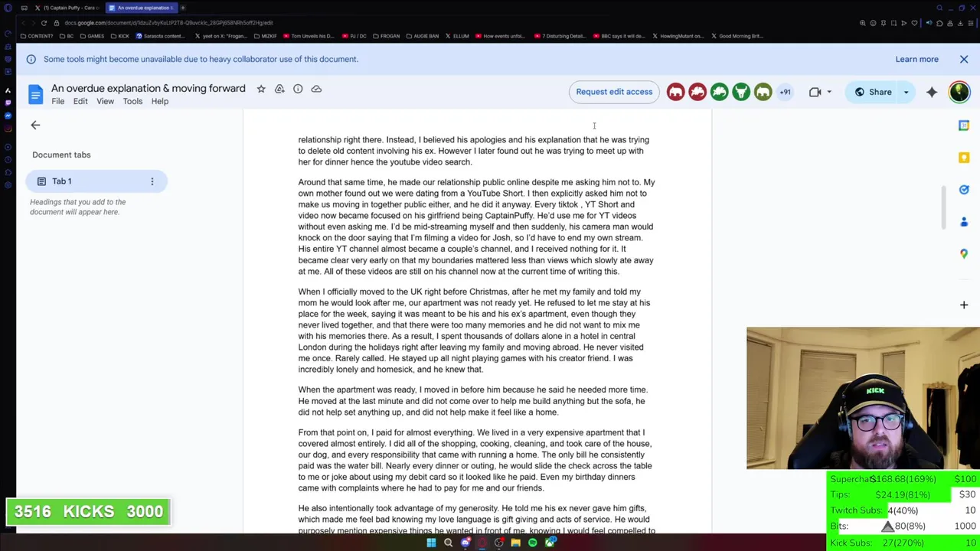Open the Messenger icon in Opera sidebar
980x551 pixels.
point(8,116)
